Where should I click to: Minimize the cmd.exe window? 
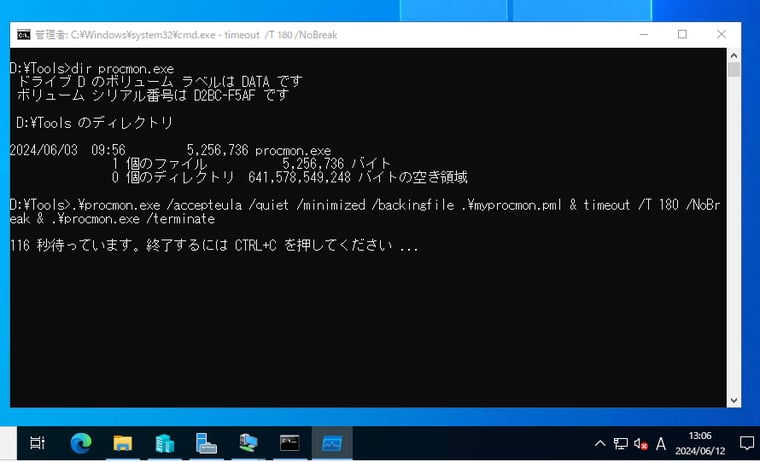(644, 34)
